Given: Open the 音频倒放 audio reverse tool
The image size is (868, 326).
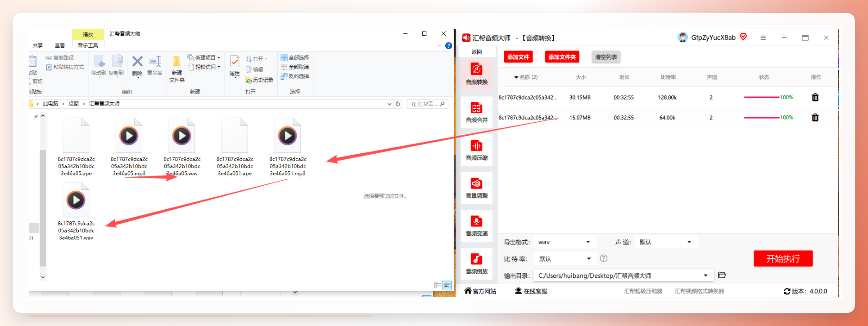Looking at the screenshot, I should (x=476, y=263).
